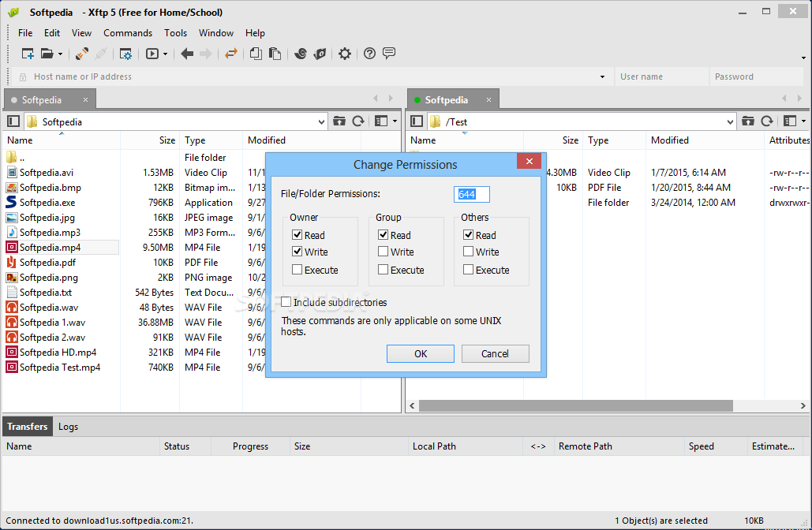This screenshot has height=530, width=812.
Task: Click the orange Reconnect plug icon
Action: pos(82,54)
